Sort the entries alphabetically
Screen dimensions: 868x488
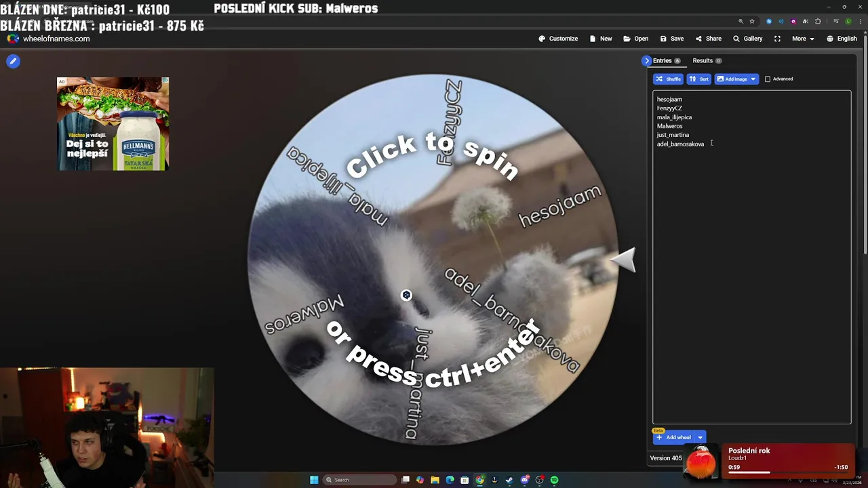(698, 79)
